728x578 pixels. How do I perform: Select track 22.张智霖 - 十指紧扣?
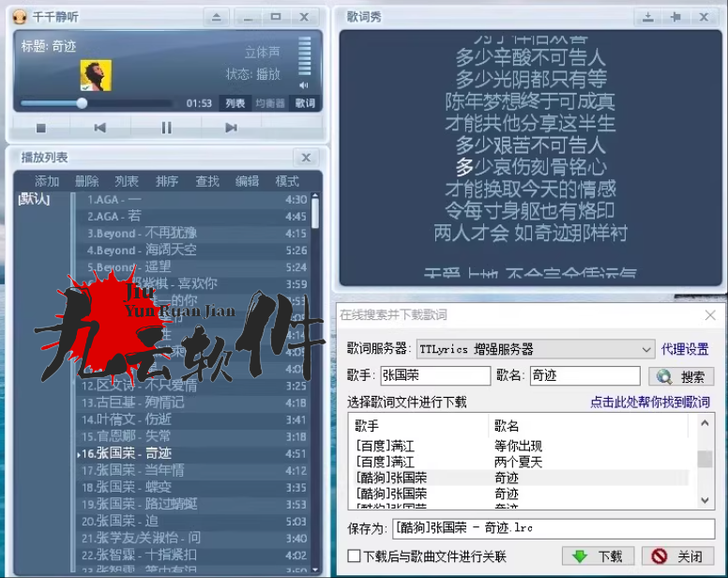pos(192,555)
